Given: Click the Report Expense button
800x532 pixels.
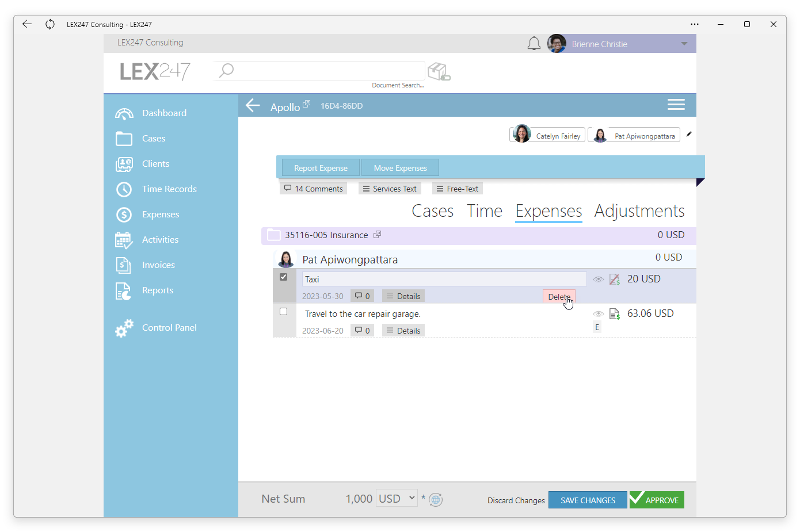Looking at the screenshot, I should click(x=321, y=168).
